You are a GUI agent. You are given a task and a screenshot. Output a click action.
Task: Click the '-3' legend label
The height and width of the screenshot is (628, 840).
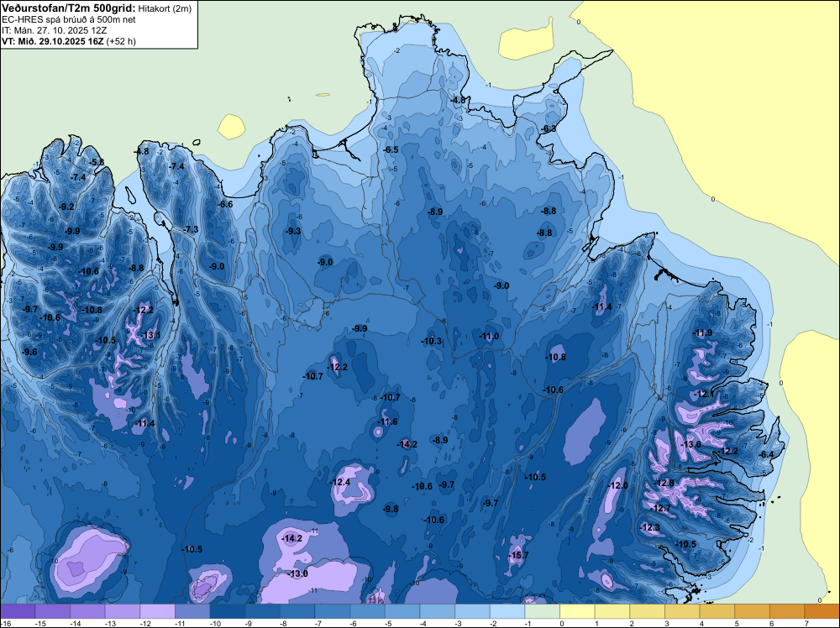point(459,624)
